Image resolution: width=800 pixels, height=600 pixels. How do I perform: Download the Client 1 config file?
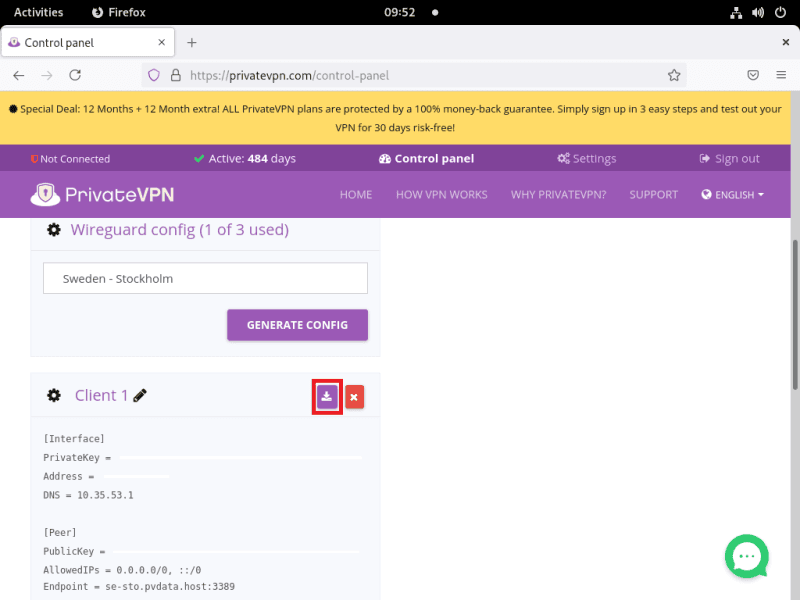click(x=327, y=397)
